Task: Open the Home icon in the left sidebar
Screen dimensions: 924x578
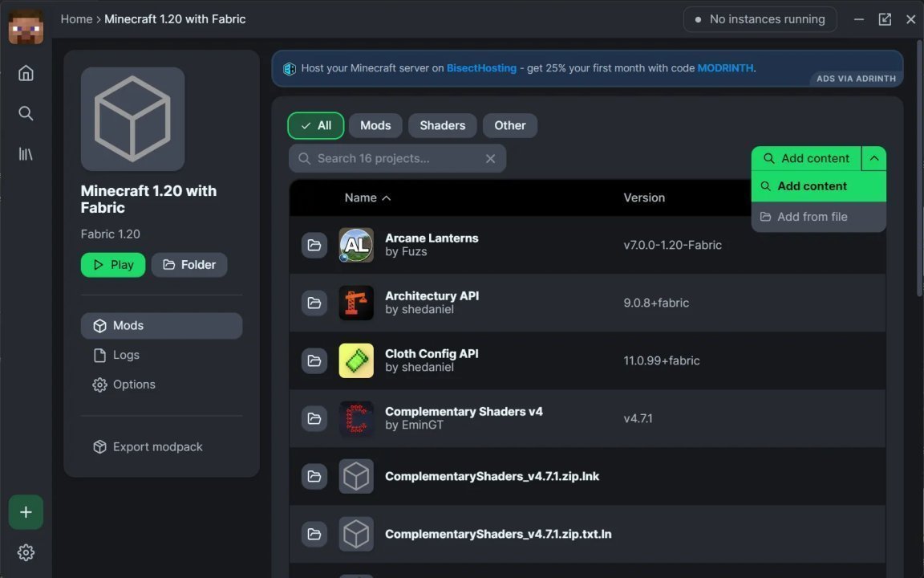Action: [26, 72]
